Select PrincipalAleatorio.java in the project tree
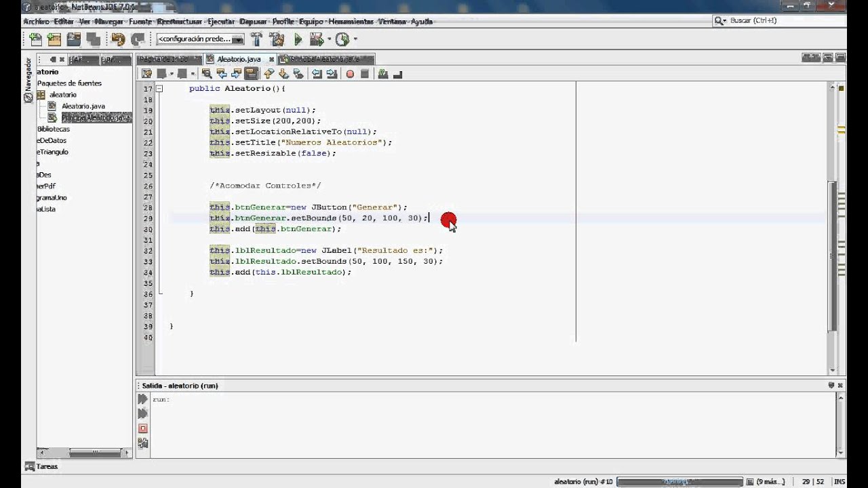 point(96,118)
